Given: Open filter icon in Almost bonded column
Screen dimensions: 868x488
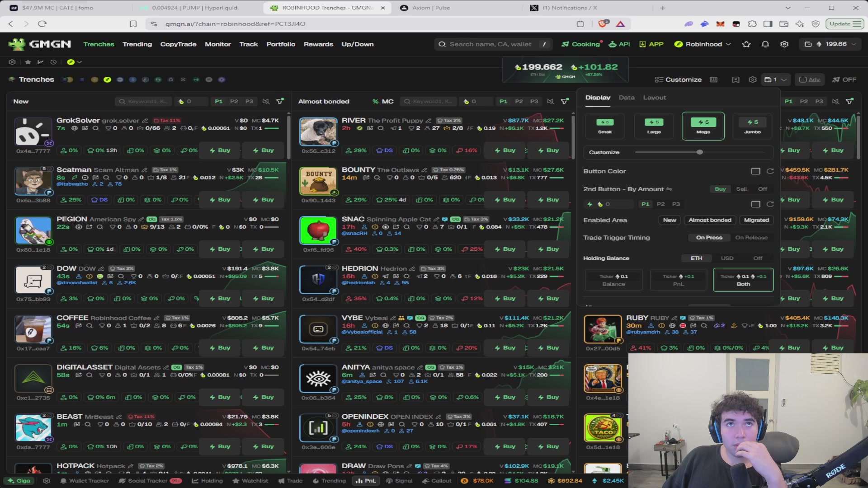Looking at the screenshot, I should 565,101.
